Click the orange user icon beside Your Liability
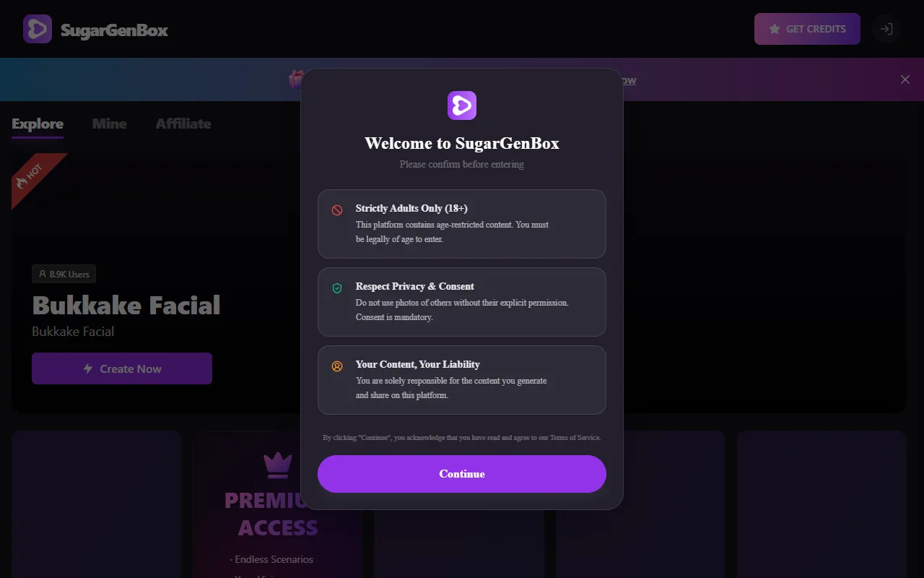Viewport: 924px width, 578px height. pos(337,366)
